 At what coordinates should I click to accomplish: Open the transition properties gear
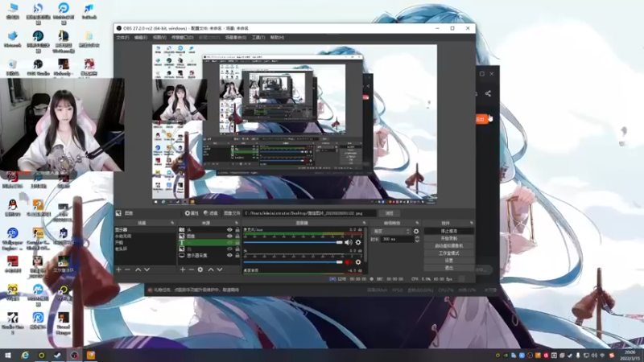[x=416, y=232]
